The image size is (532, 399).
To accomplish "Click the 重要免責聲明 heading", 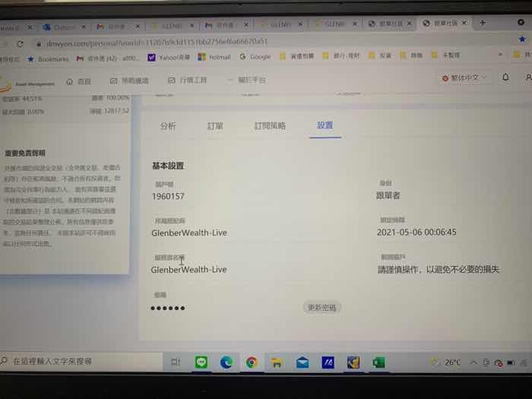I will (x=25, y=154).
